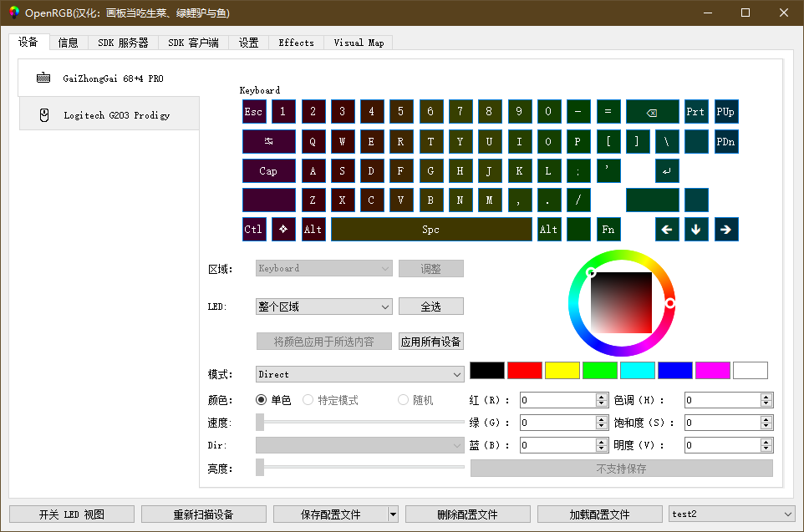
Task: Select the Windows key icon on keyboard map
Action: coord(283,230)
